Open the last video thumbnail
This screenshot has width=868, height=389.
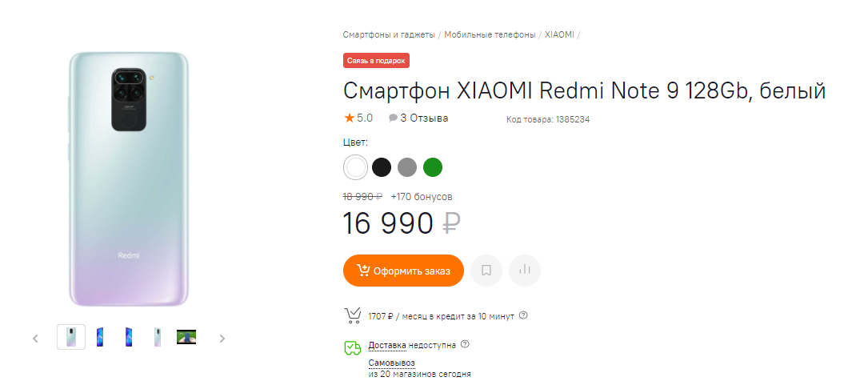coord(186,337)
